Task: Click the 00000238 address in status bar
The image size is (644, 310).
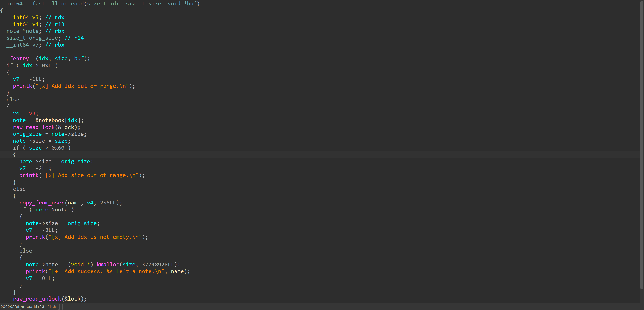Action: 10,307
